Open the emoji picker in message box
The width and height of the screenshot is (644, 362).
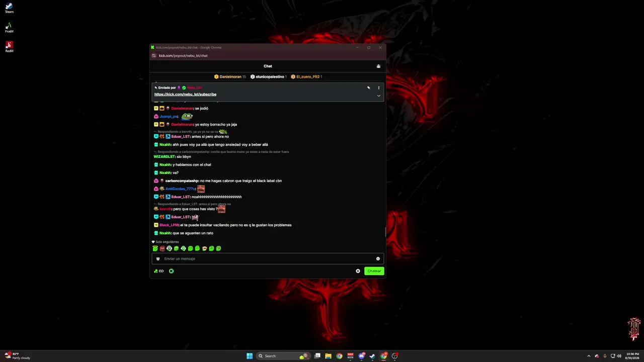tap(378, 258)
